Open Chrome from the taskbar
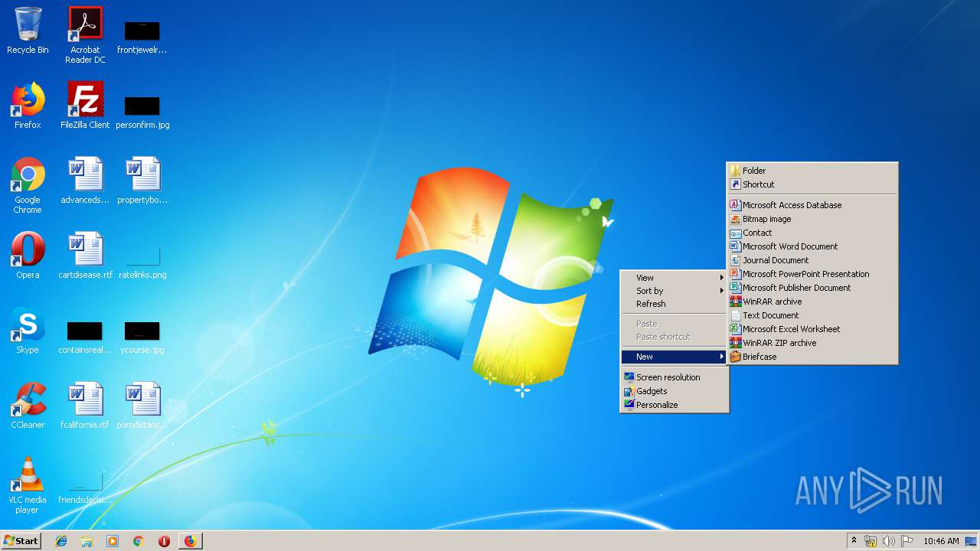Viewport: 980px width, 551px height. 139,541
